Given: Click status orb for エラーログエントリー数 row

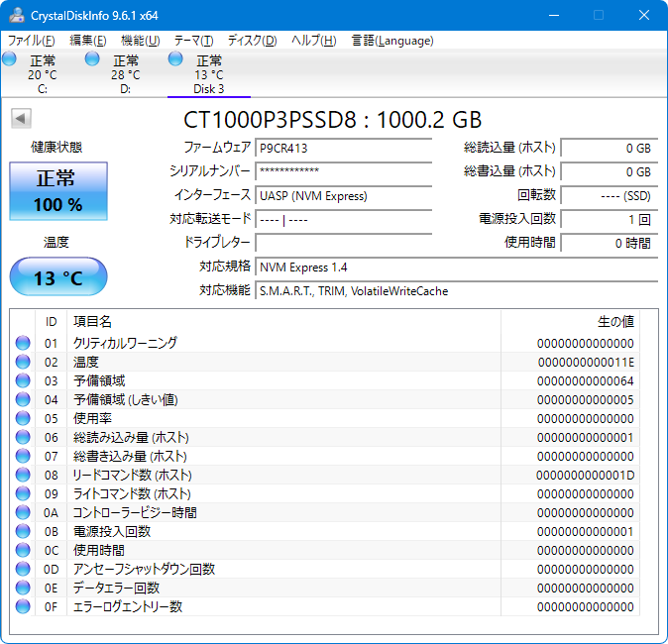Looking at the screenshot, I should tap(23, 606).
